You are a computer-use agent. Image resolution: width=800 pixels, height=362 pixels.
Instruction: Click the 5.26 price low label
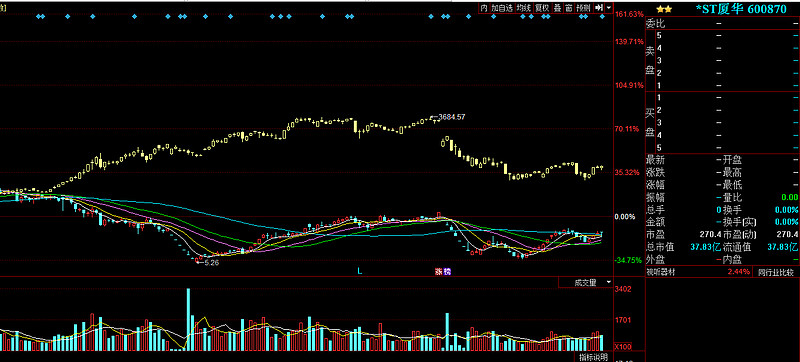211,263
